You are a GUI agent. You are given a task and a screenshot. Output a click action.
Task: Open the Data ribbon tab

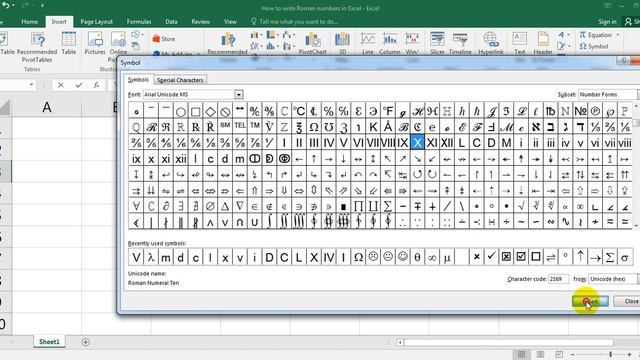tap(171, 22)
